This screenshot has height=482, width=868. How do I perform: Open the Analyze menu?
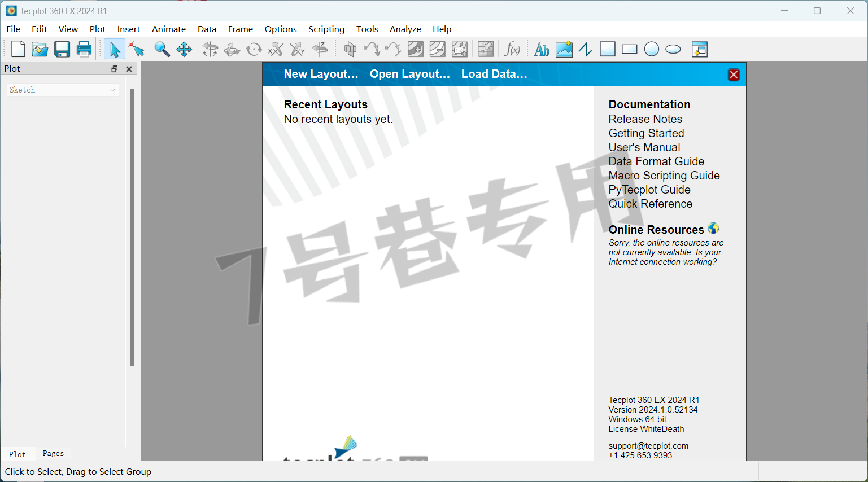click(x=405, y=29)
